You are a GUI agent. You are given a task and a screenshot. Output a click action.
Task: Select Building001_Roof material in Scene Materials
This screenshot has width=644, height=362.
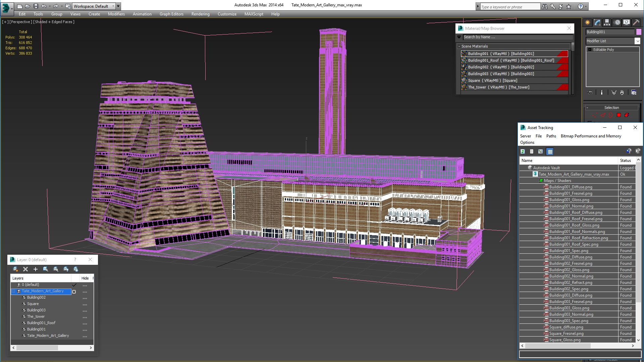pos(511,60)
